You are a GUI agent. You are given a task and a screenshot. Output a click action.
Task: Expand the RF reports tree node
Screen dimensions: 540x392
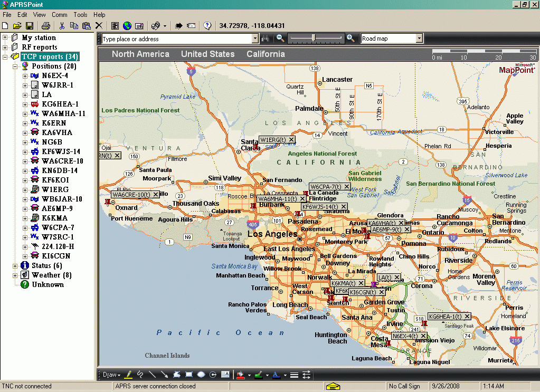click(5, 47)
